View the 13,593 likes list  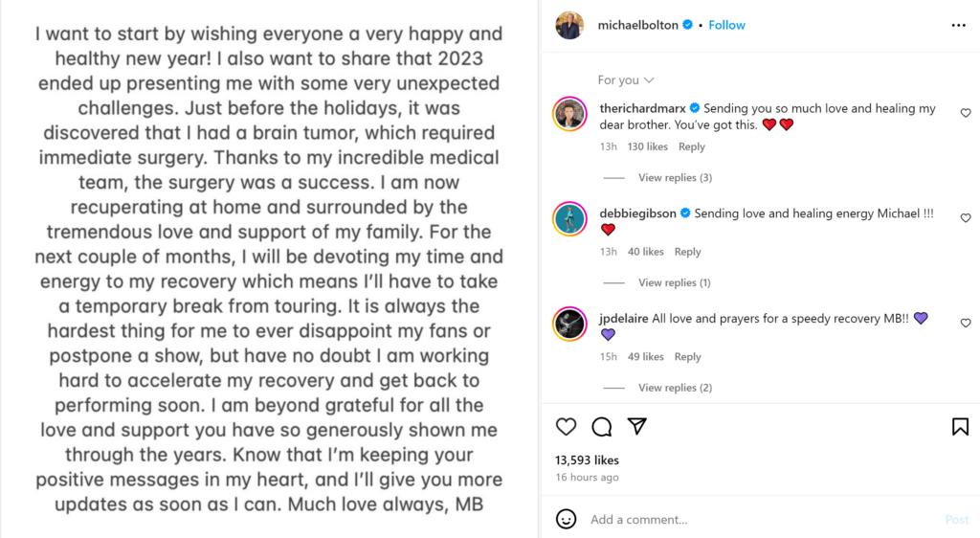coord(587,460)
